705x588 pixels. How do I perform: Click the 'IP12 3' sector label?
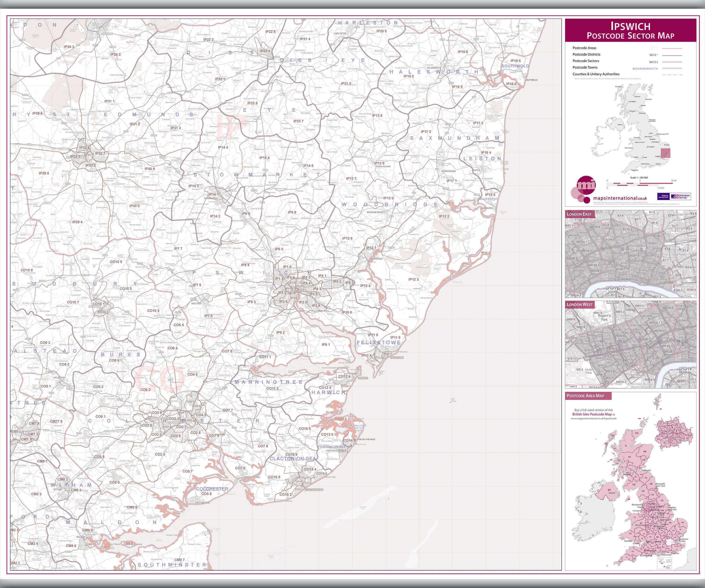[x=413, y=279]
